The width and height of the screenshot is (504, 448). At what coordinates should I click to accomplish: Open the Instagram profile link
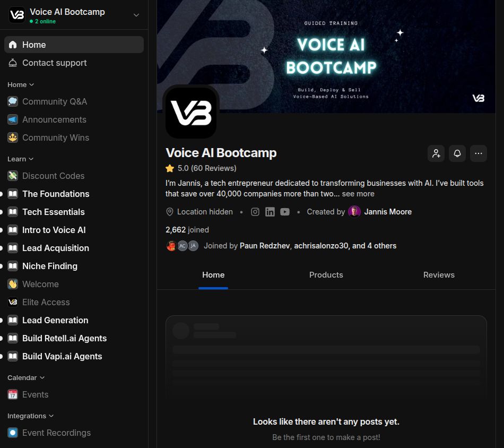(255, 212)
